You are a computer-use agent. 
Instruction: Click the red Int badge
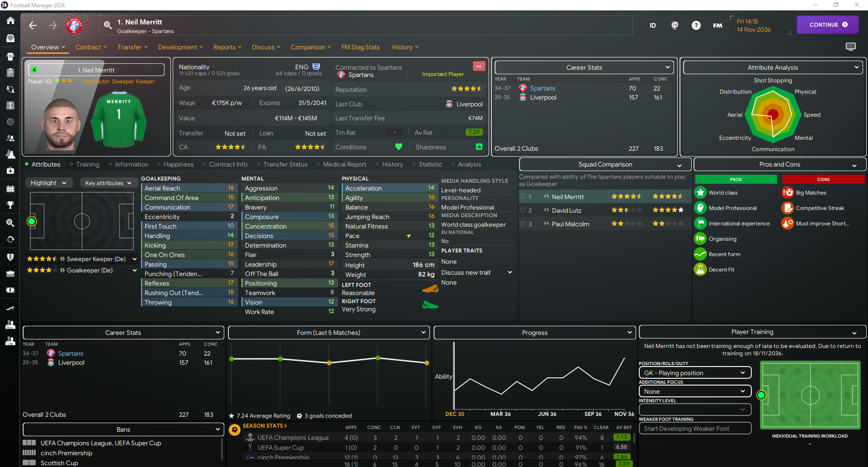[x=479, y=67]
